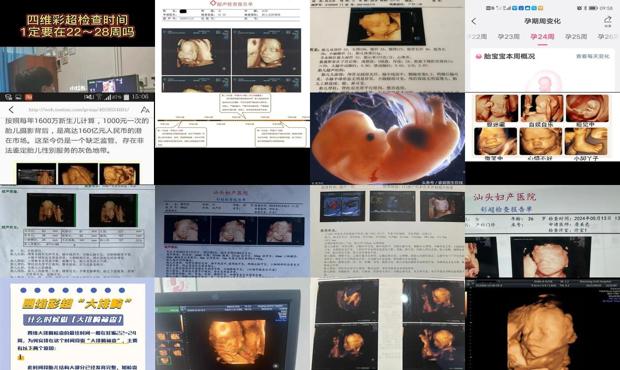
Task: Tap the 什么时候做大排畸检查 blue banner
Action: [74, 319]
